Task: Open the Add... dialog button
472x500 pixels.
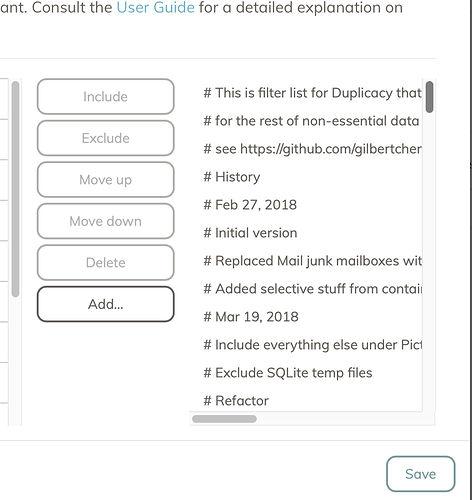Action: point(106,304)
